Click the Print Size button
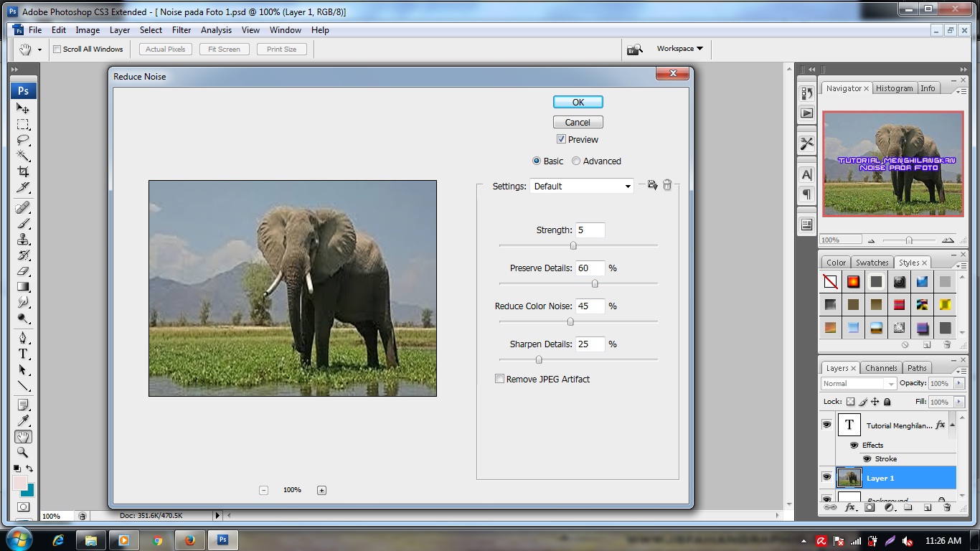 click(x=282, y=50)
